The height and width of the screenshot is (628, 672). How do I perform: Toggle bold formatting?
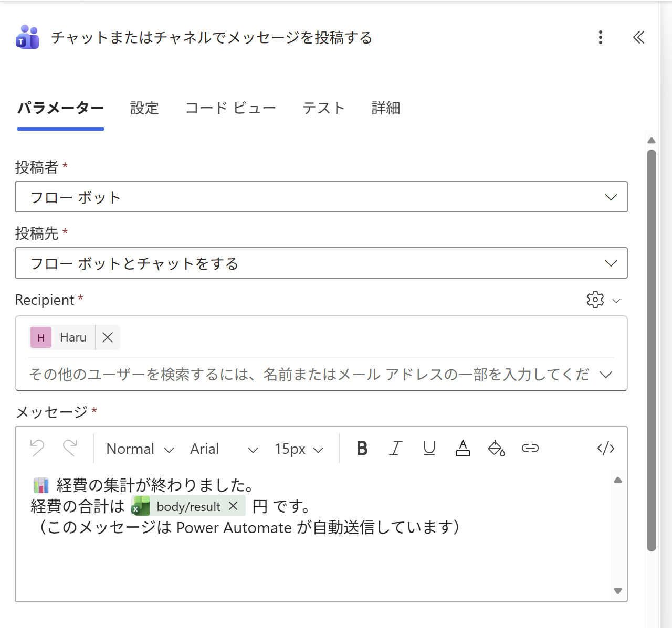coord(362,448)
